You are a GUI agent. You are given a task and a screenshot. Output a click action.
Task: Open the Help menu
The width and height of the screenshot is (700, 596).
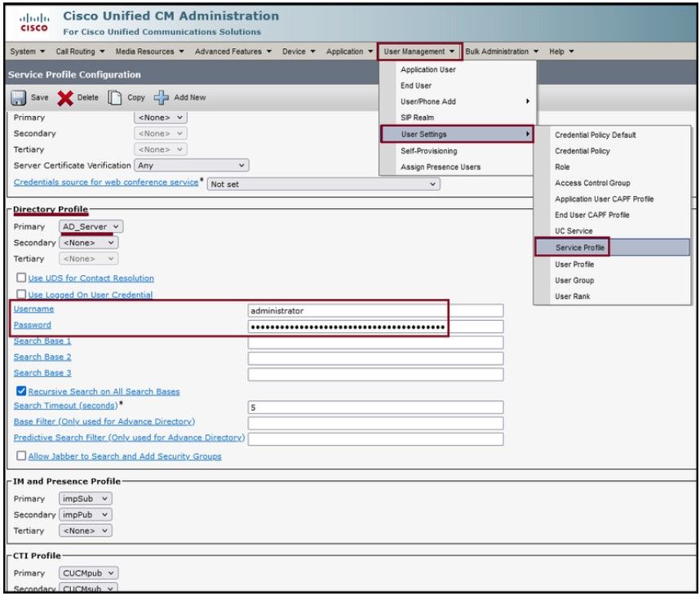tap(561, 51)
